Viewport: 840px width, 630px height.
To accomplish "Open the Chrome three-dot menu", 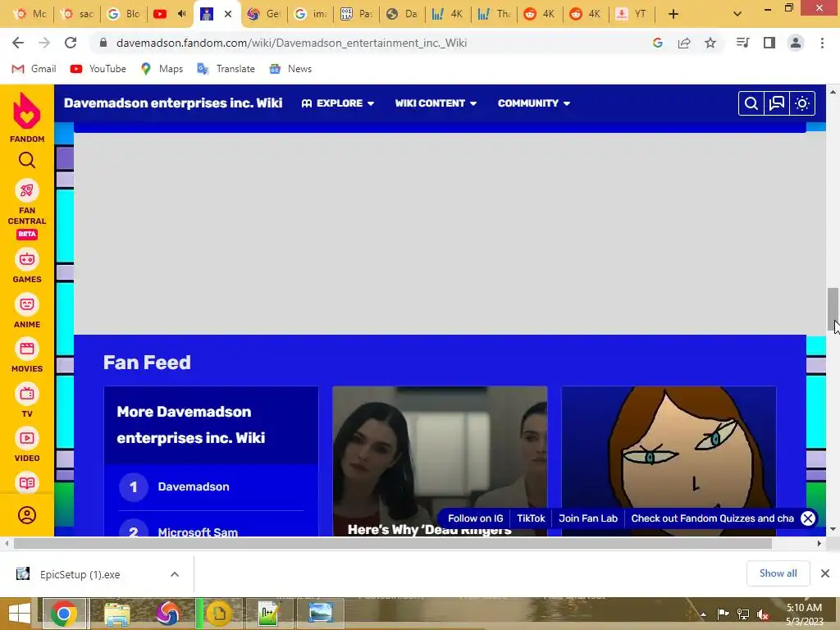I will (822, 43).
